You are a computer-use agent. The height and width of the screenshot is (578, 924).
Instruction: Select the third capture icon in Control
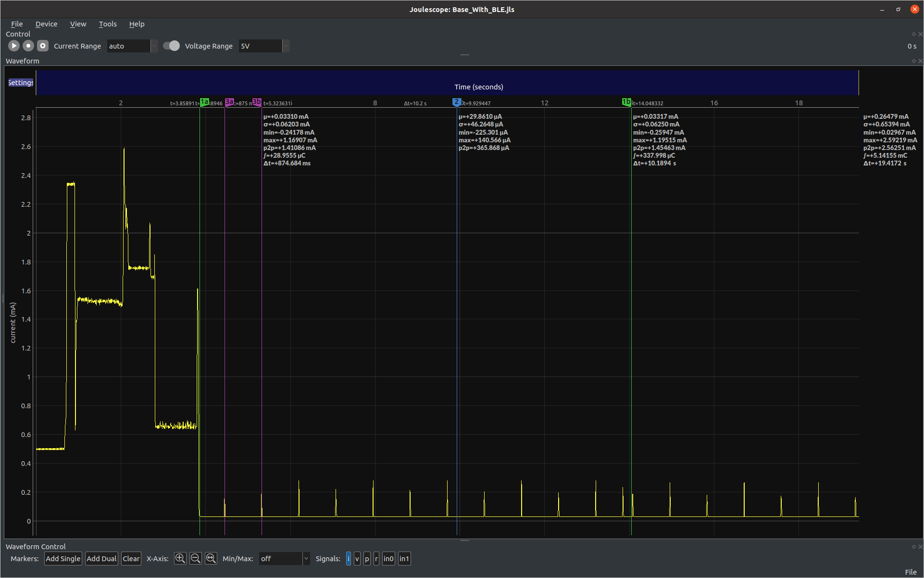tap(42, 46)
